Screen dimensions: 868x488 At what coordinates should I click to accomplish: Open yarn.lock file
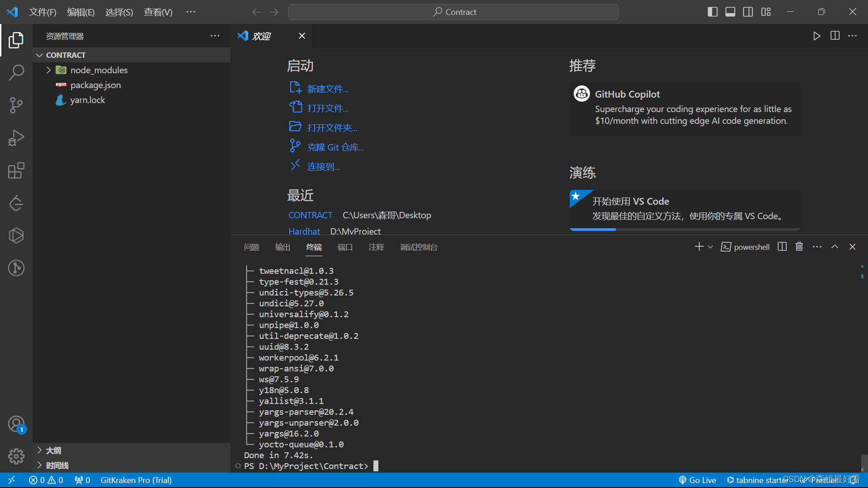tap(88, 99)
